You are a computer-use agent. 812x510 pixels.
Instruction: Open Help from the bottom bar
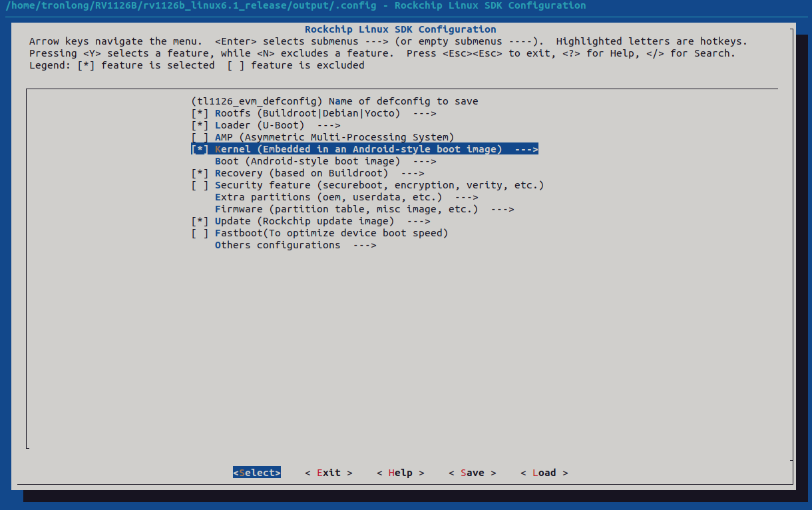click(x=401, y=473)
